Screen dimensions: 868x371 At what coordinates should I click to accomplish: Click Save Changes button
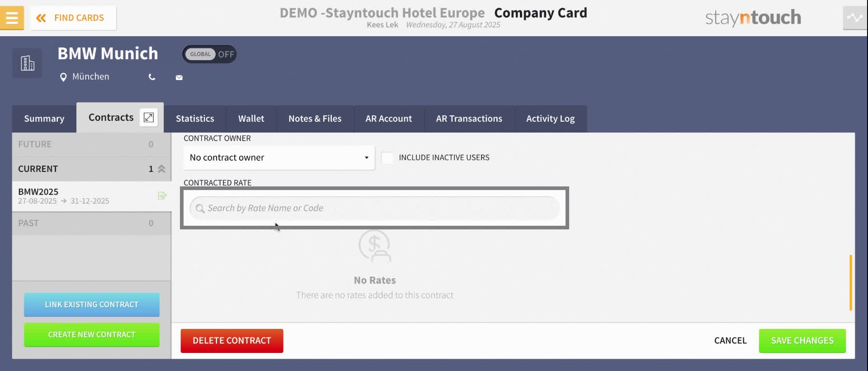pyautogui.click(x=802, y=341)
